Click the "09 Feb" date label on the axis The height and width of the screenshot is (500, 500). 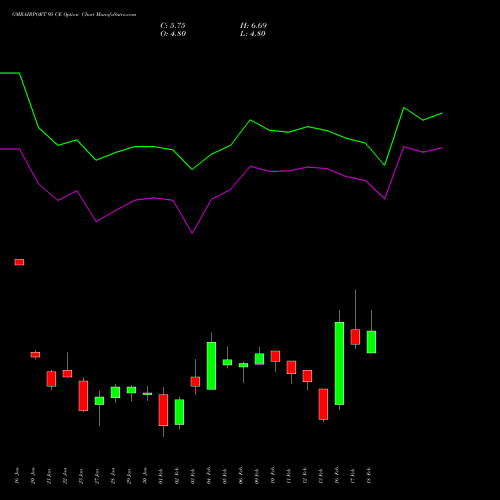[257, 476]
